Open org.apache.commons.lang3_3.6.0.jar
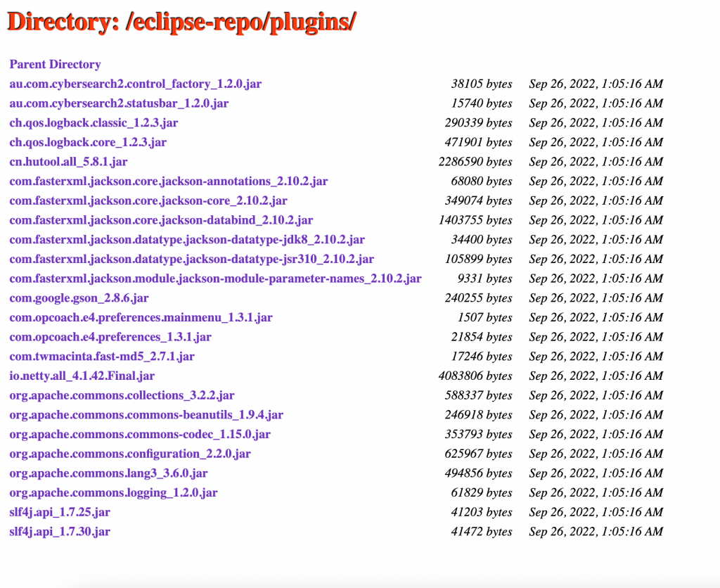The width and height of the screenshot is (720, 588). click(109, 473)
